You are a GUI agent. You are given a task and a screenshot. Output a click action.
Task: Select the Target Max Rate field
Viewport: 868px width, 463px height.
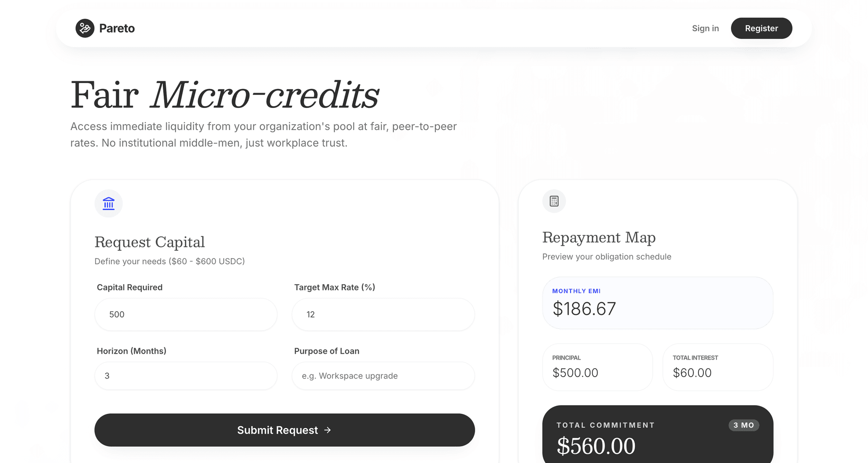pos(383,314)
